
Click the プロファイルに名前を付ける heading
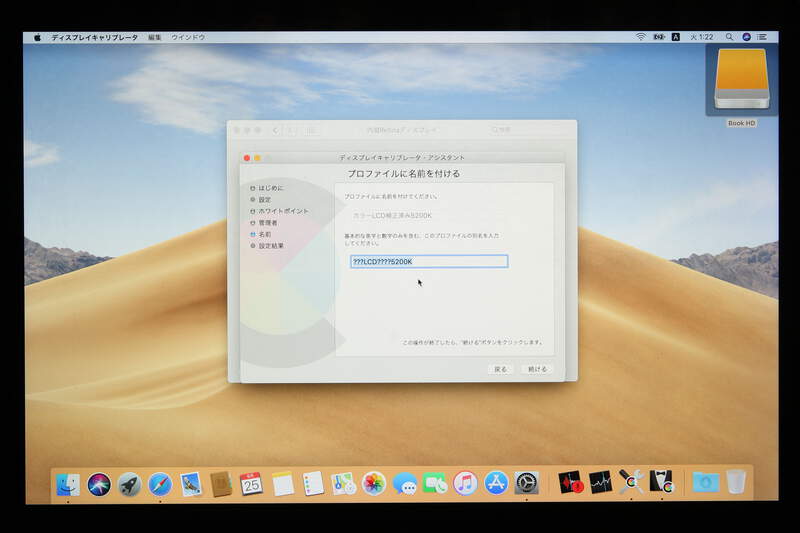coord(404,173)
